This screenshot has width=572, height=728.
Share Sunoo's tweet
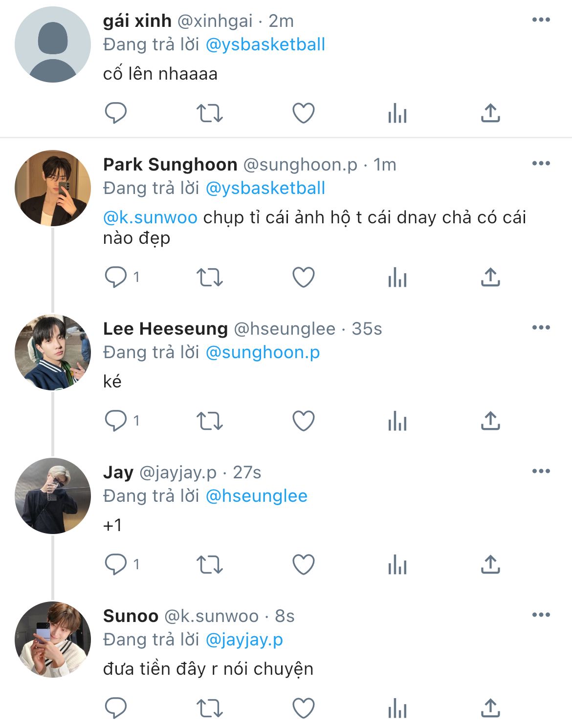coord(490,708)
